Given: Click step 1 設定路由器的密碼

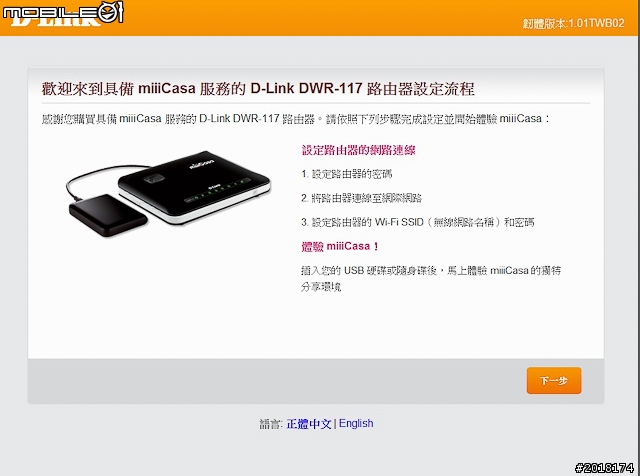Looking at the screenshot, I should pos(347,174).
